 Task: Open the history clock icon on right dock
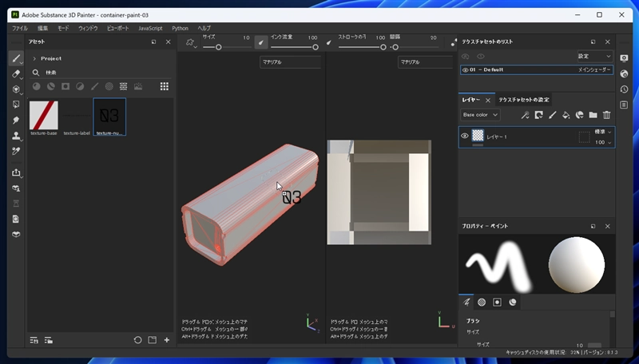point(624,89)
